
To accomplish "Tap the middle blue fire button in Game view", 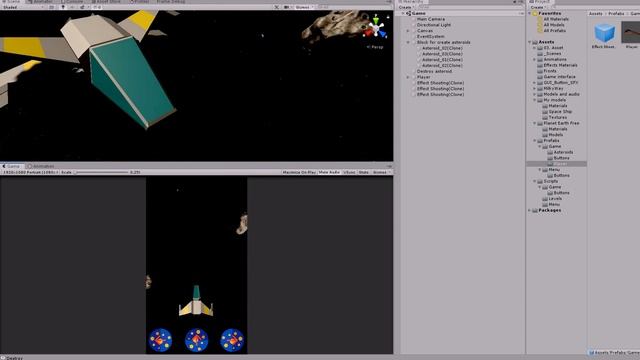I will [x=196, y=340].
